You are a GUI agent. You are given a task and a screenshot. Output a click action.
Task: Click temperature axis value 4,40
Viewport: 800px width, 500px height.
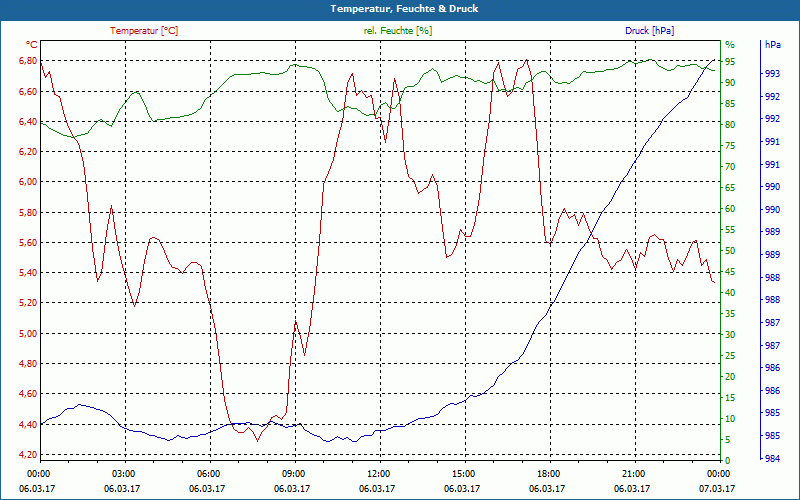pyautogui.click(x=28, y=424)
